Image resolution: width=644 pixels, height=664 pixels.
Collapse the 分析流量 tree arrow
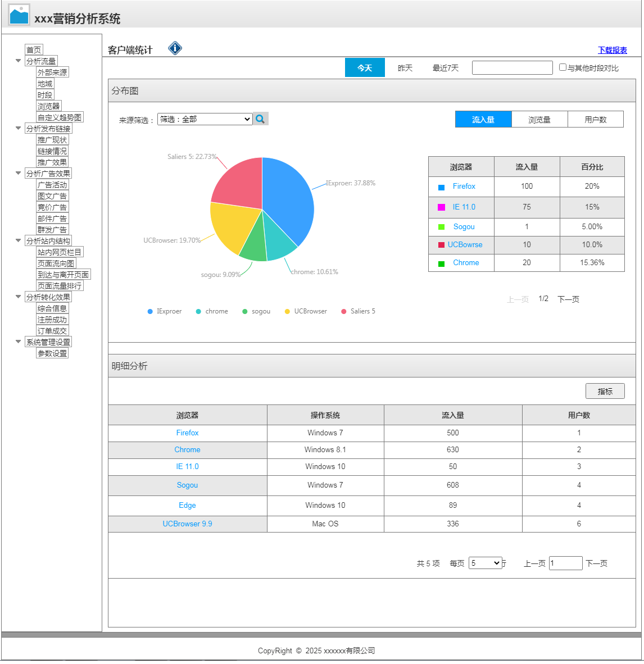pyautogui.click(x=18, y=61)
